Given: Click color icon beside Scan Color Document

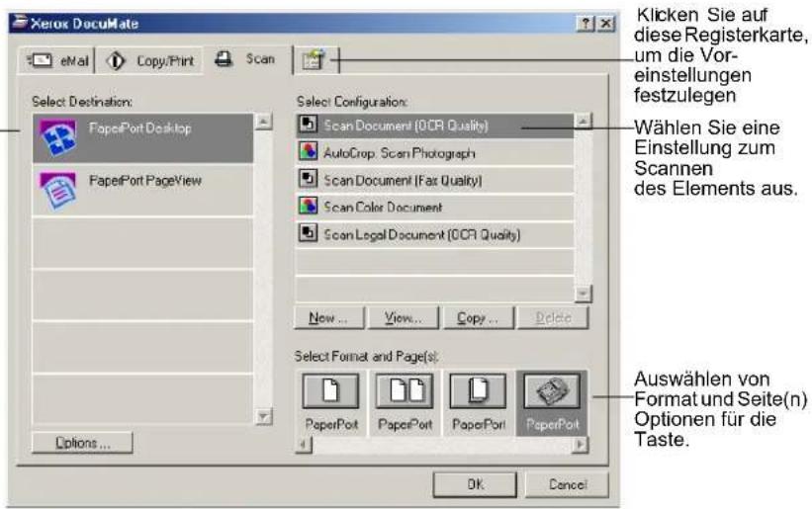Looking at the screenshot, I should 309,206.
